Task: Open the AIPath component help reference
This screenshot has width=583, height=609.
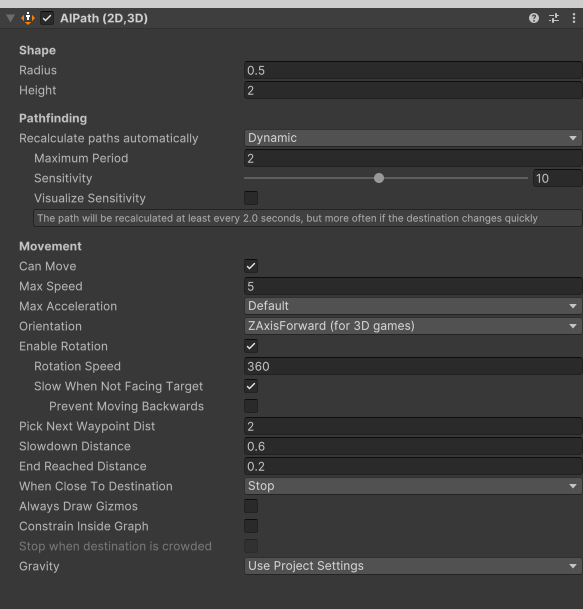Action: coord(534,18)
